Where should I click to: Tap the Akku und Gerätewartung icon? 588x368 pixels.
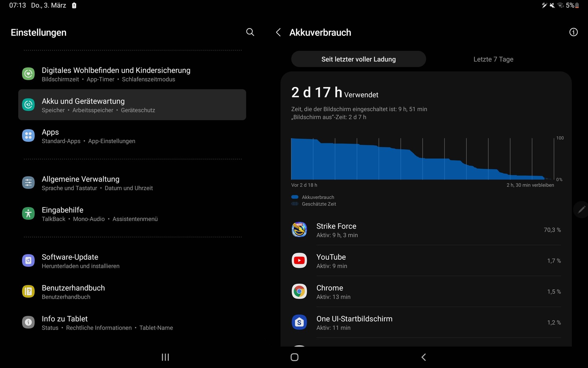[x=28, y=105]
